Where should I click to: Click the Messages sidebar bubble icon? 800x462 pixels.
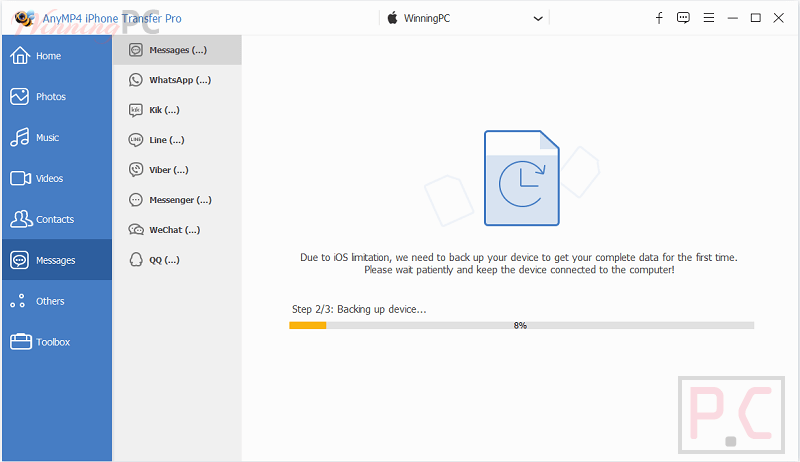click(19, 260)
